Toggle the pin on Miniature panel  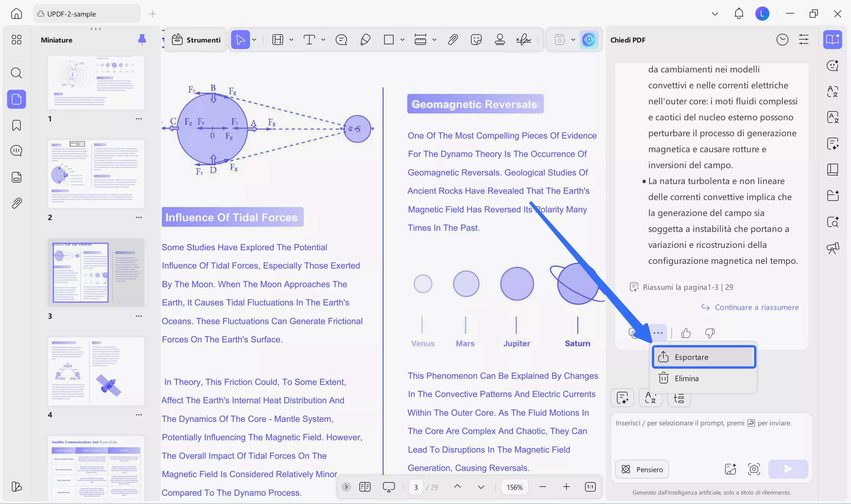142,40
